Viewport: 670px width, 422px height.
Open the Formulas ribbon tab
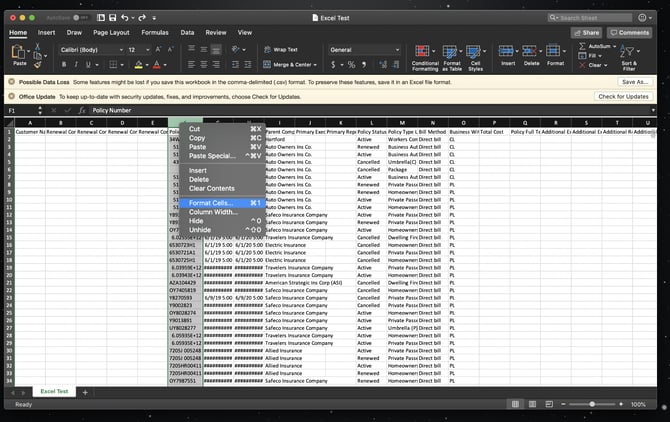(155, 32)
